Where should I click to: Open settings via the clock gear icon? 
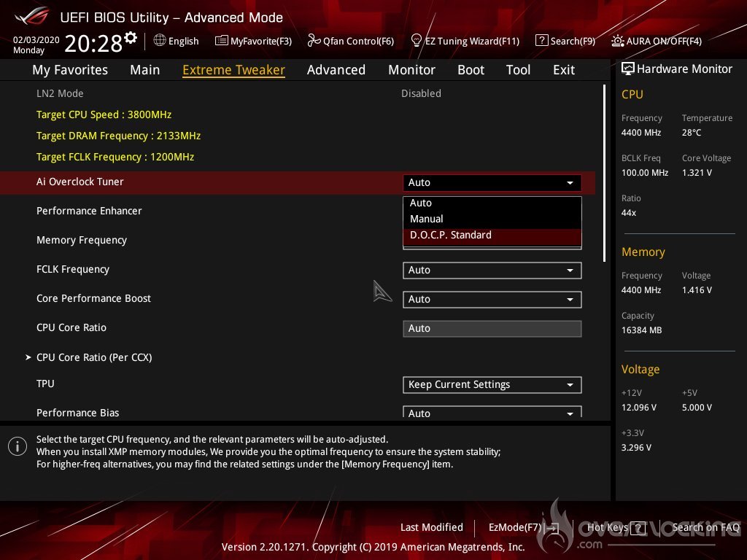pyautogui.click(x=130, y=38)
